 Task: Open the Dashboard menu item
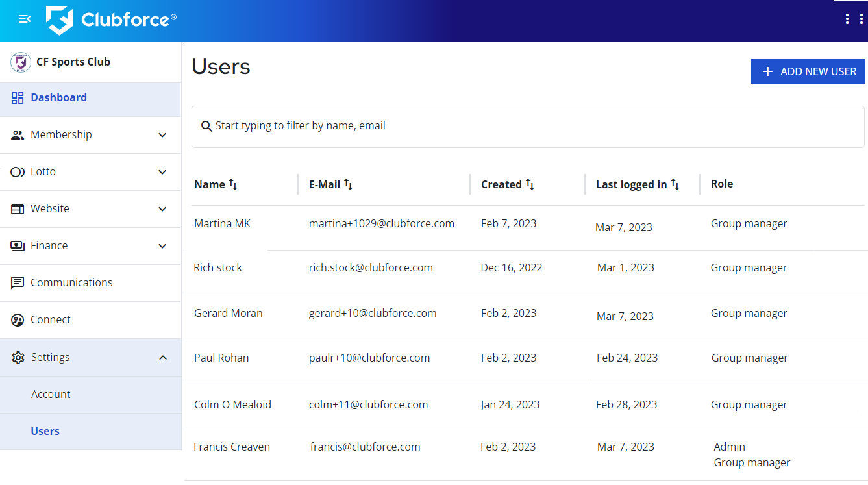[90, 98]
